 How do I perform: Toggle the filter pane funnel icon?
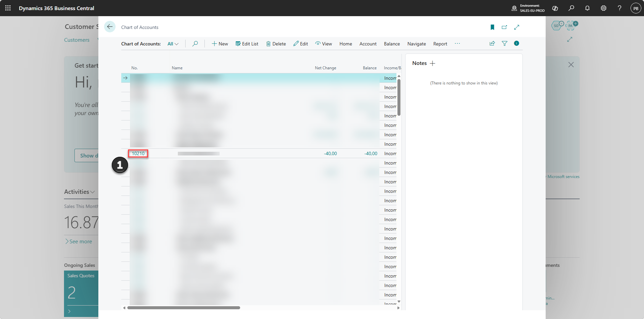click(505, 43)
